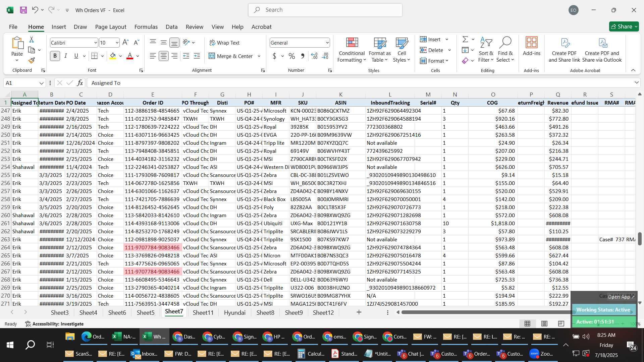Click the Insert Function fx icon
This screenshot has height=362, width=644.
(80, 83)
